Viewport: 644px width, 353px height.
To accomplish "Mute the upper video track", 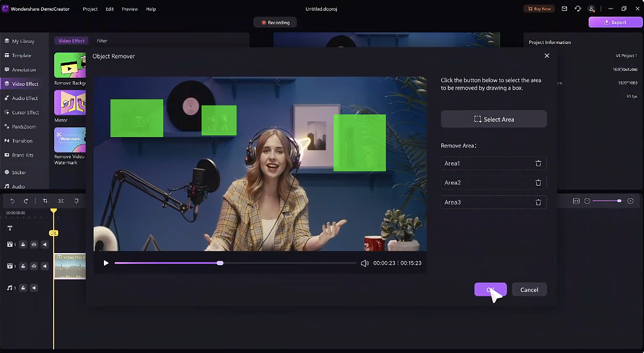I will pyautogui.click(x=45, y=244).
